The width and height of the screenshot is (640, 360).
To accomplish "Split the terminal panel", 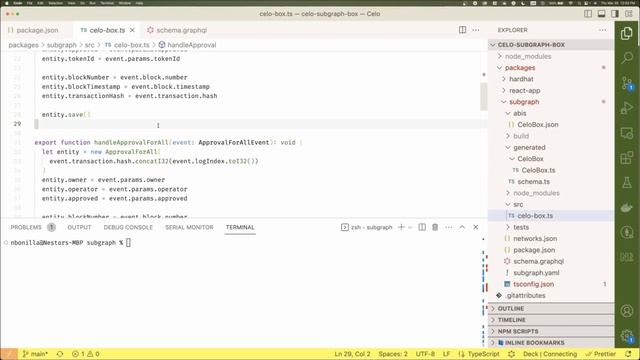I will pos(422,227).
